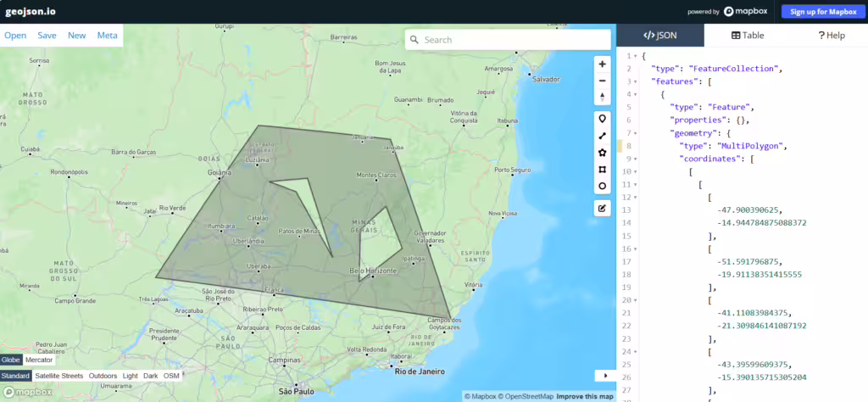The width and height of the screenshot is (868, 402).
Task: Select the draw circle tool
Action: click(602, 186)
